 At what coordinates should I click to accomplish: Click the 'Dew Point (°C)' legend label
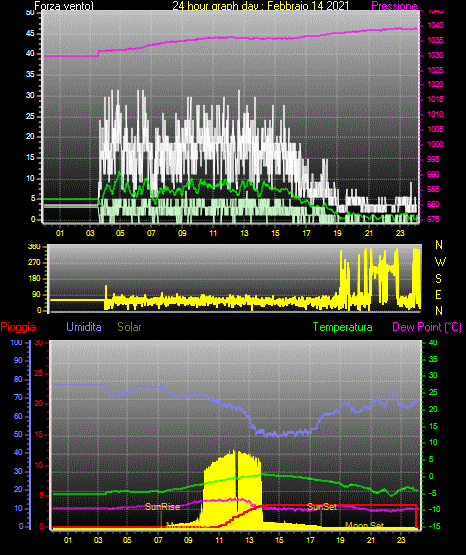(427, 327)
